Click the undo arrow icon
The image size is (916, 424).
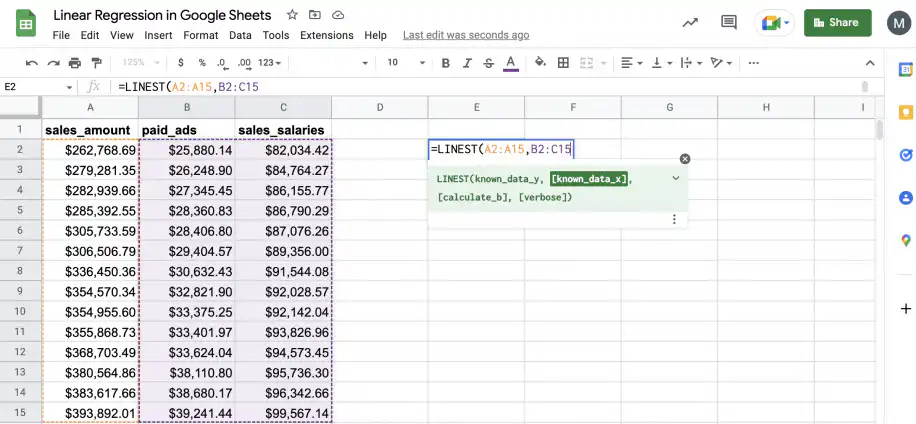click(x=32, y=62)
